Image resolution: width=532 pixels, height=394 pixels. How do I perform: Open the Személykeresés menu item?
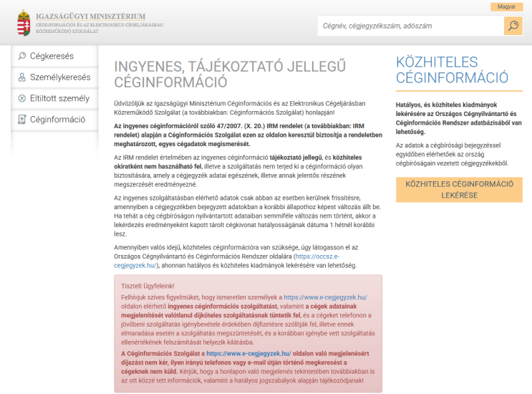tap(54, 77)
